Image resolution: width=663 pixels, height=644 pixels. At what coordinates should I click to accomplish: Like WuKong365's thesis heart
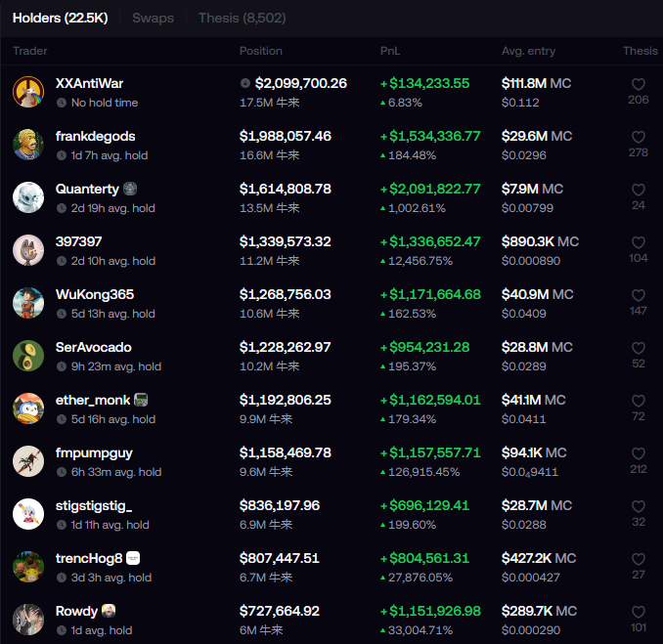[638, 295]
